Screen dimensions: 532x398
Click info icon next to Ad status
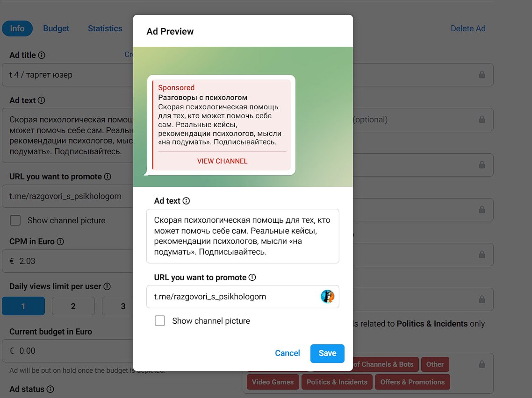[x=50, y=389]
